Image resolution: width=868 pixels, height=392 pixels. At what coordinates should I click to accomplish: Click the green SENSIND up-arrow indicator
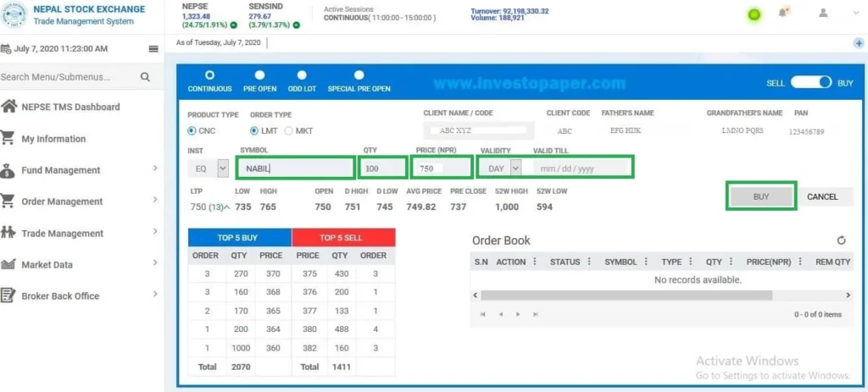(x=297, y=25)
